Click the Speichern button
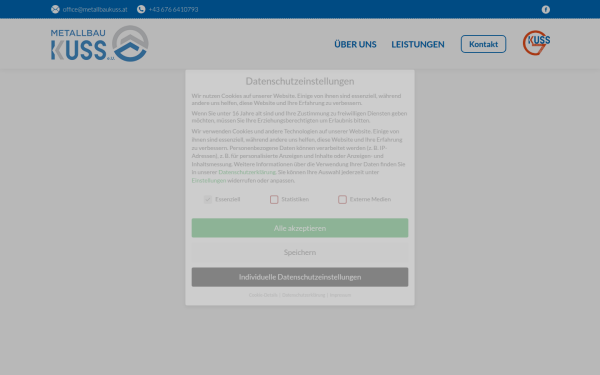The height and width of the screenshot is (375, 600). click(x=300, y=253)
